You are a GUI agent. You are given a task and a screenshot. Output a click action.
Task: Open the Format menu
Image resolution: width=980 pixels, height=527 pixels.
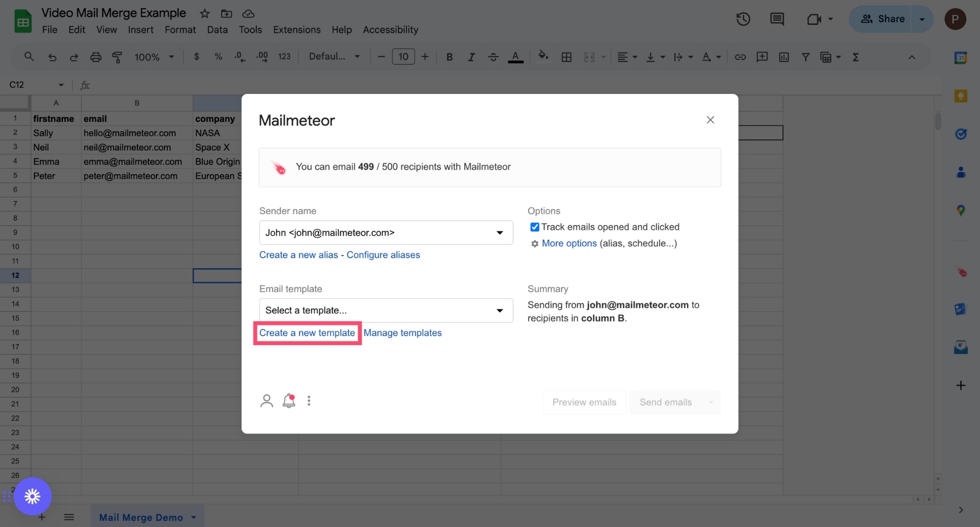(x=180, y=30)
